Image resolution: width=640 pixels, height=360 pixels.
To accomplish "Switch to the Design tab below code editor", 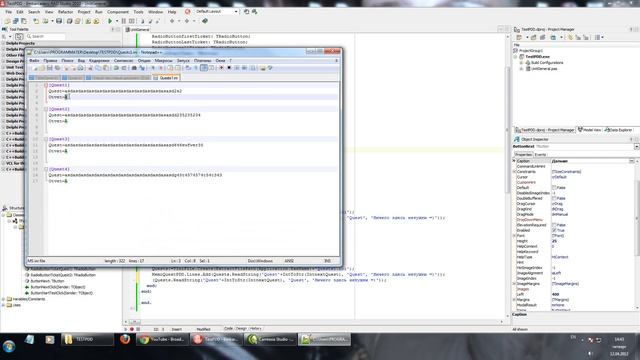I will tap(241, 329).
